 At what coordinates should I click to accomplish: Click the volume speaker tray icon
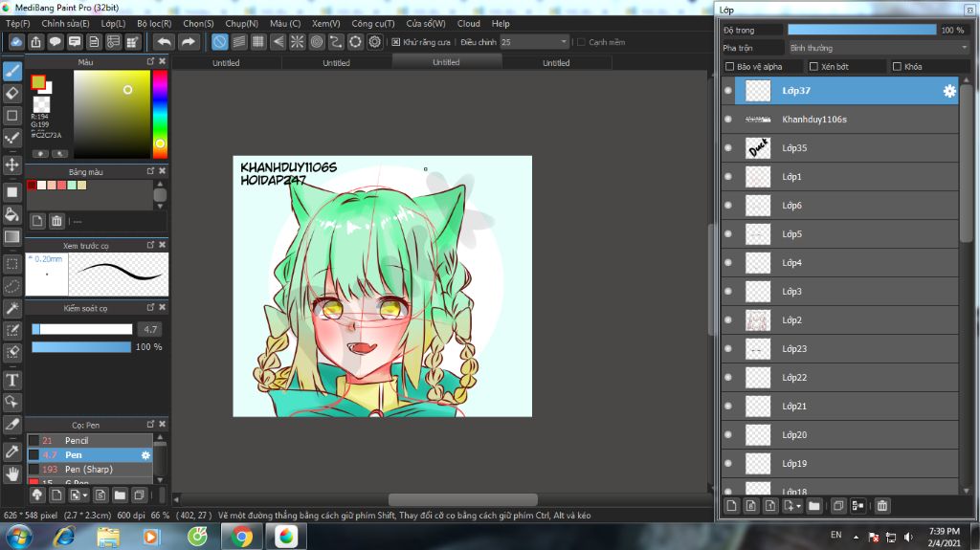click(x=908, y=537)
